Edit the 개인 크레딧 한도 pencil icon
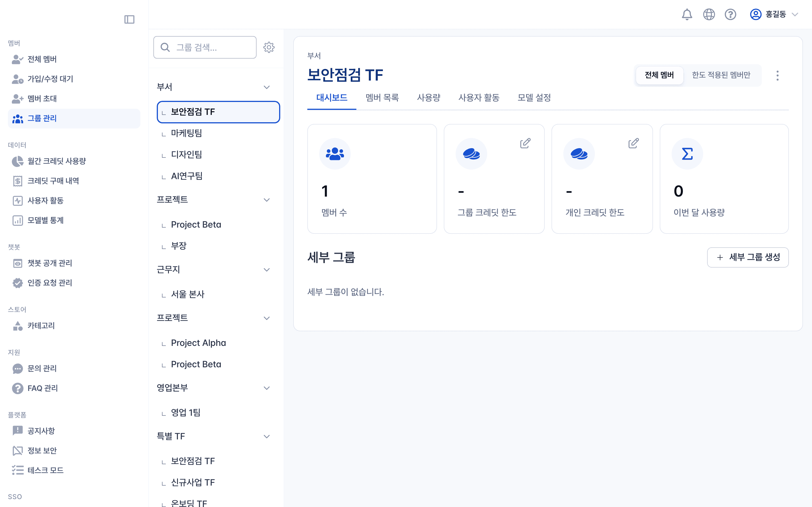 click(x=633, y=143)
